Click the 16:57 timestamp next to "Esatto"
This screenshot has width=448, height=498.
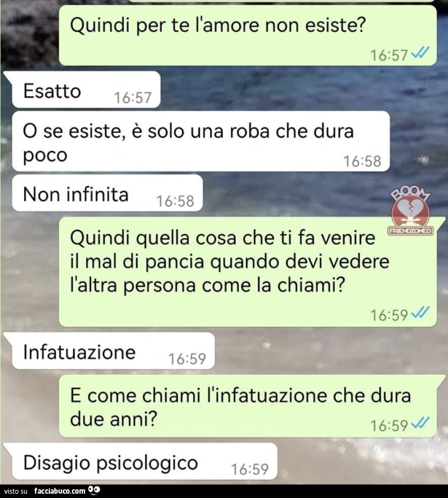click(x=133, y=98)
